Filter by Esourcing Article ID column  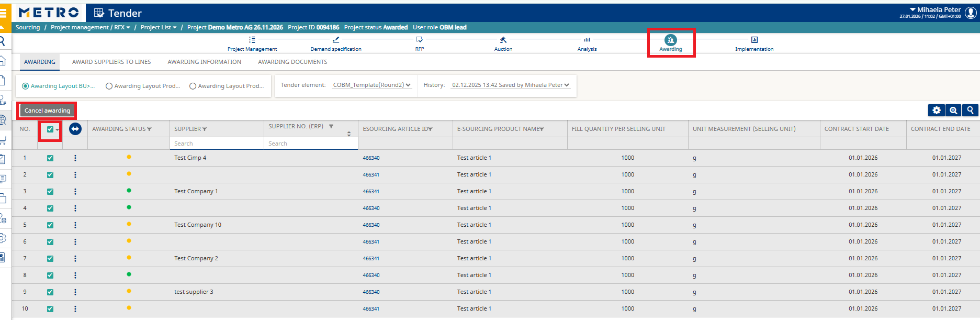(430, 129)
